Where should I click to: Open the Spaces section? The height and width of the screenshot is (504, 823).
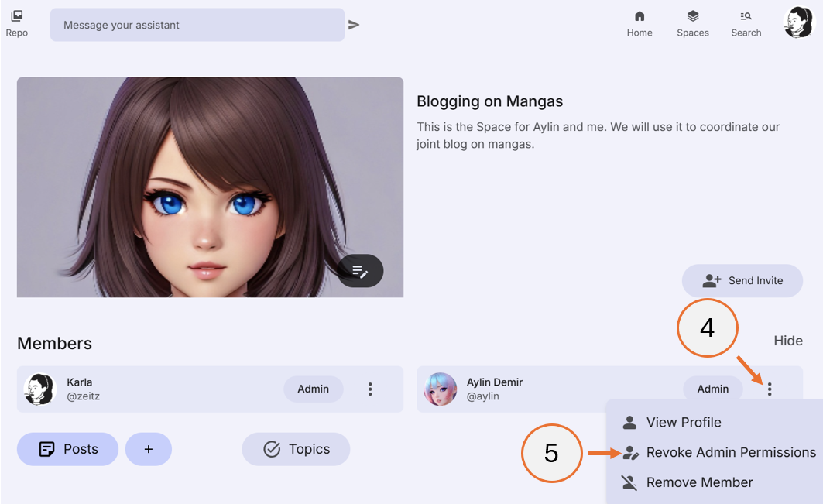coord(692,22)
